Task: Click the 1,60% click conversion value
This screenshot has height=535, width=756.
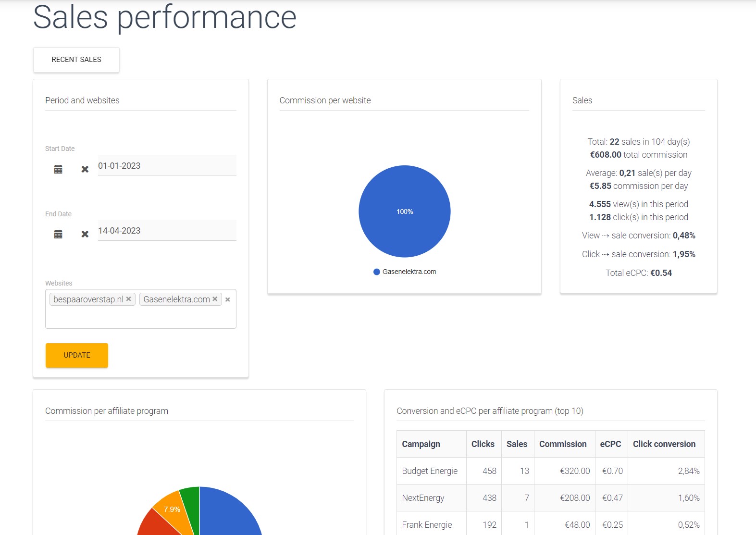Action: click(x=689, y=498)
